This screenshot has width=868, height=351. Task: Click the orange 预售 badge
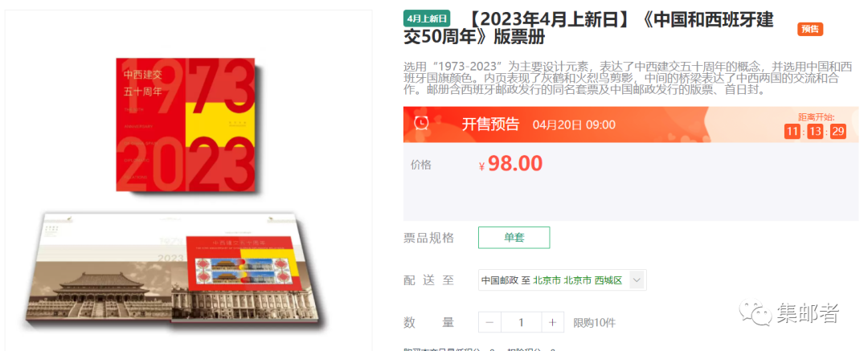click(x=810, y=29)
